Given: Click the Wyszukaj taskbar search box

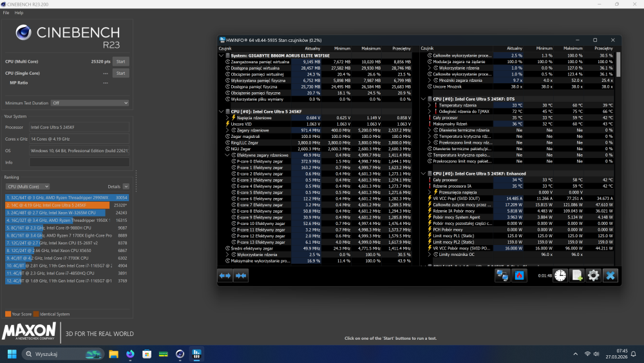Looking at the screenshot, I should pyautogui.click(x=63, y=354).
